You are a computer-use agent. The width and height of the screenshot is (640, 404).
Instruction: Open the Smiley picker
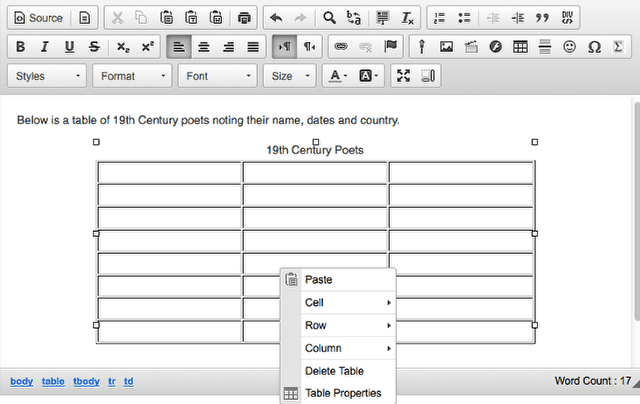[569, 47]
